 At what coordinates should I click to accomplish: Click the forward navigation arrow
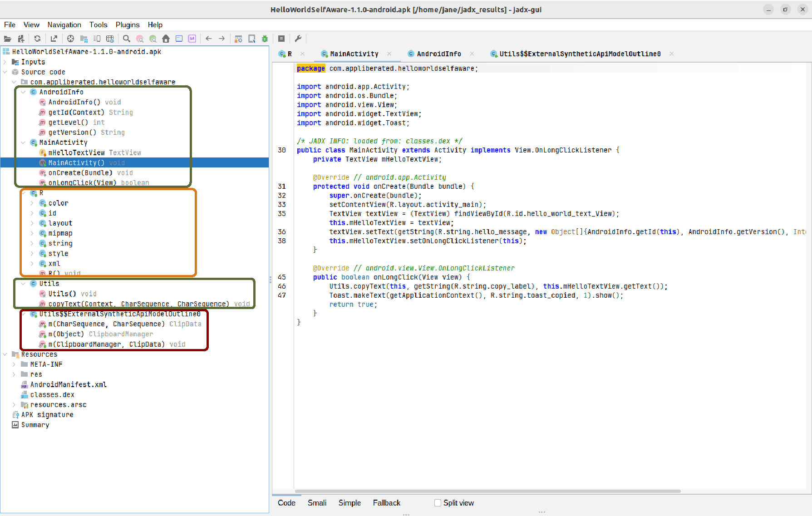pyautogui.click(x=222, y=39)
